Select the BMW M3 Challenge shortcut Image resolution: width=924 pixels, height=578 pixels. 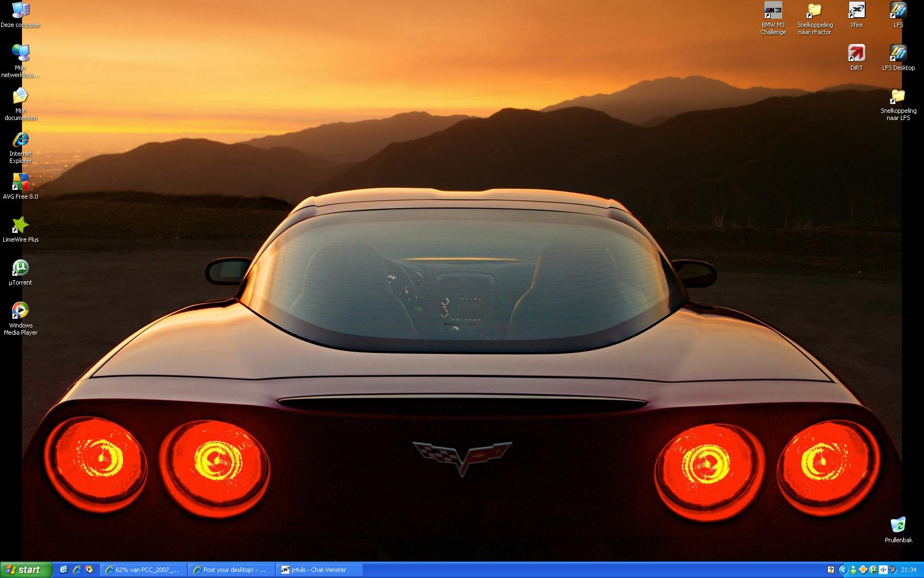pyautogui.click(x=773, y=18)
